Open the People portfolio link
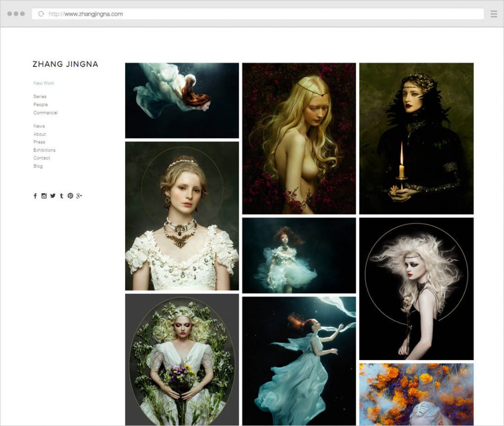The width and height of the screenshot is (504, 426). pyautogui.click(x=40, y=104)
